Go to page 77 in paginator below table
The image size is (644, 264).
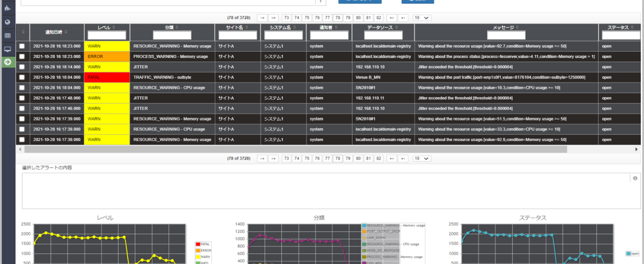click(327, 158)
